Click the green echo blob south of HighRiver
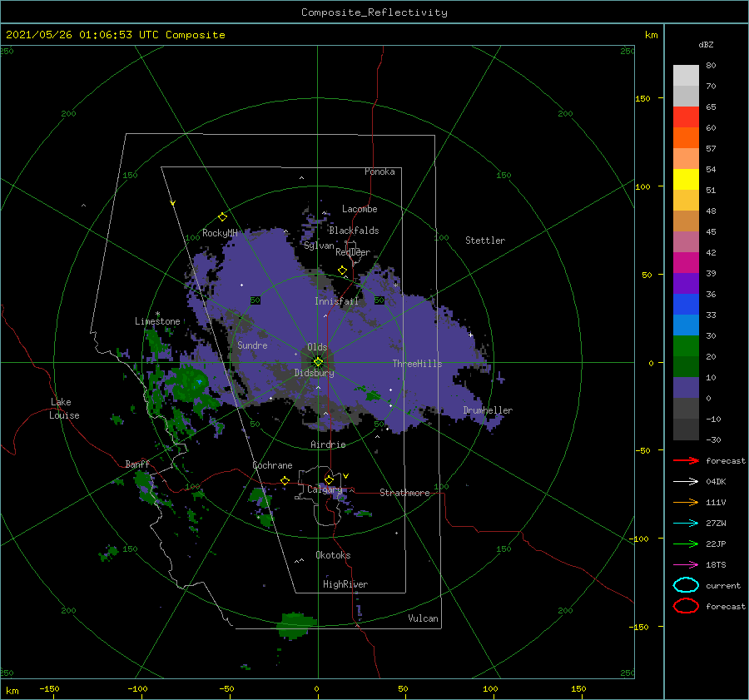The height and width of the screenshot is (700, 749). coord(296,625)
